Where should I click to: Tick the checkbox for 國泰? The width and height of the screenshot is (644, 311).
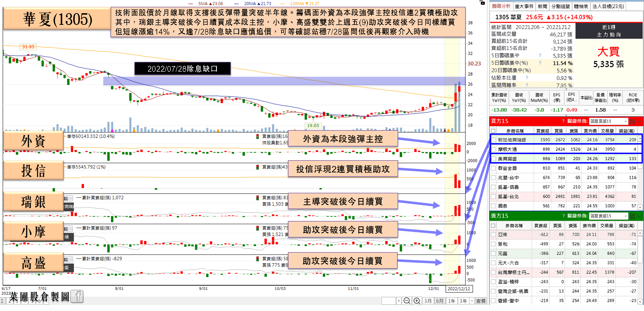(493, 206)
